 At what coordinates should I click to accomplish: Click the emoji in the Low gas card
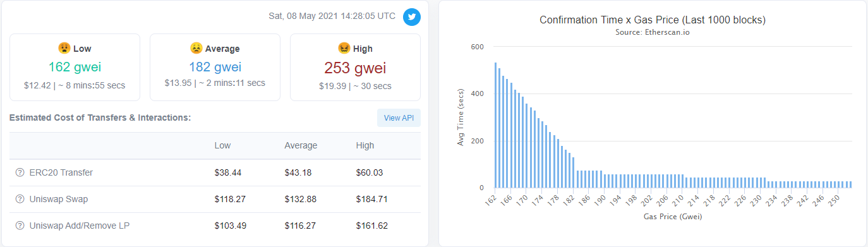tap(64, 48)
